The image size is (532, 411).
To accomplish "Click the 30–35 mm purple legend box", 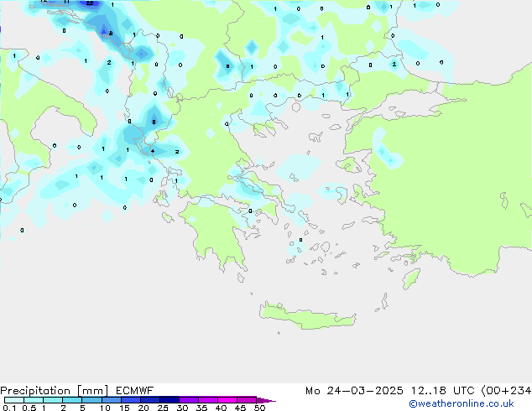I will [189, 400].
